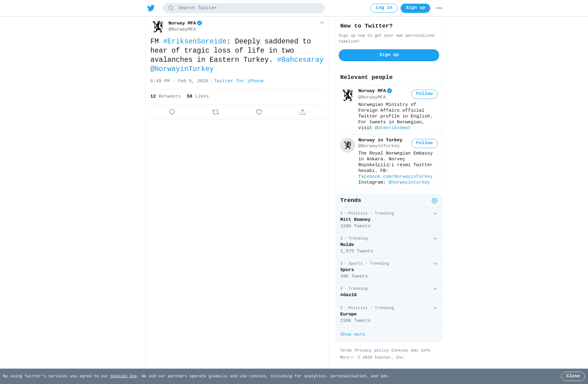
Task: Open Norway in Turkey profile avatar
Action: (x=348, y=145)
